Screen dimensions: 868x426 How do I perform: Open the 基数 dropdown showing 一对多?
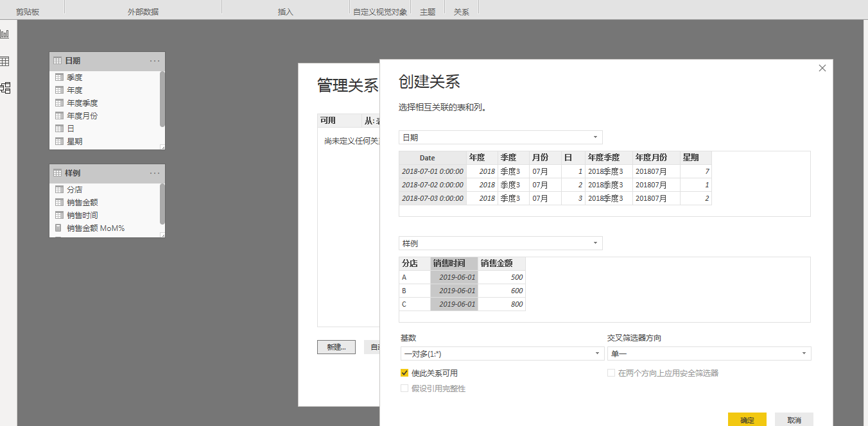pos(502,354)
